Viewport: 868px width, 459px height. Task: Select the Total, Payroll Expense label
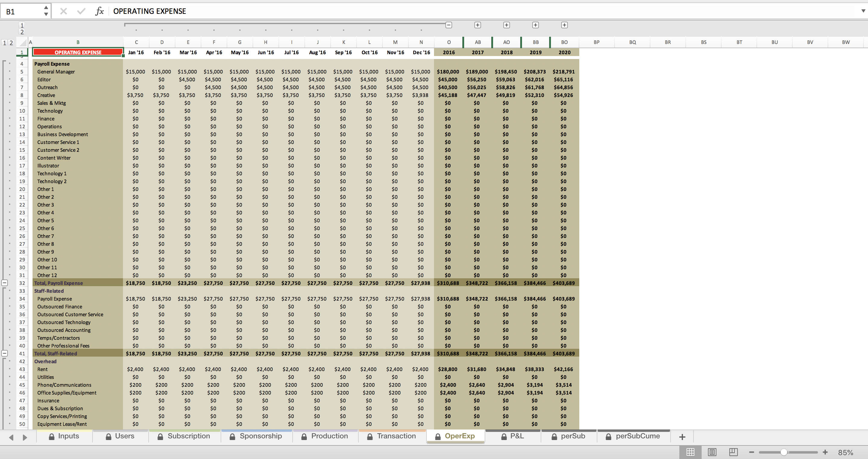[x=58, y=283]
